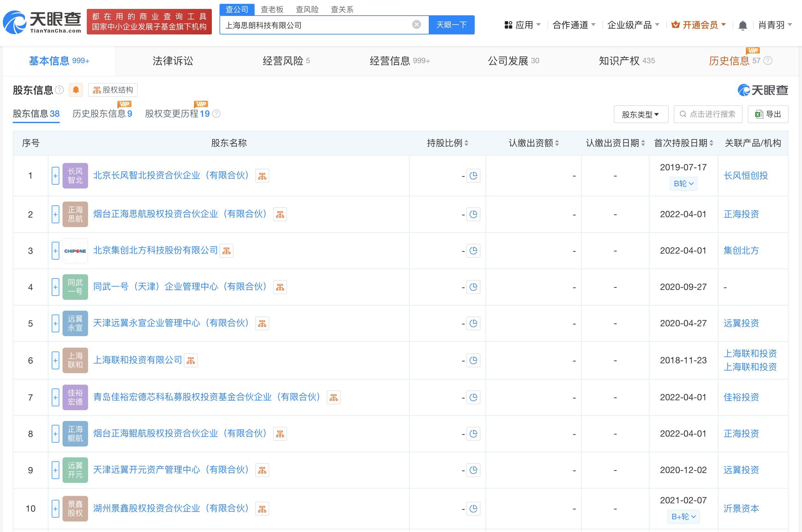Click pie chart icon for 上海联和投资有限公司
This screenshot has height=532, width=802.
pos(473,360)
